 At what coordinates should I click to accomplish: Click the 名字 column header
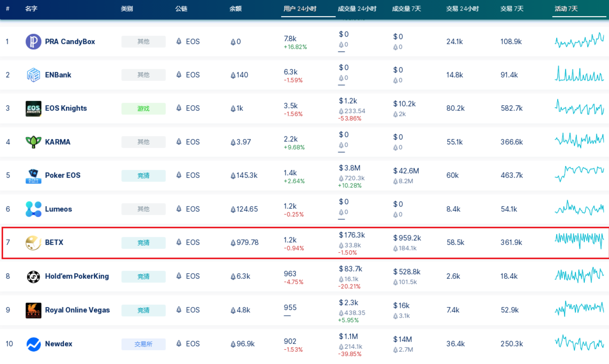(x=31, y=9)
